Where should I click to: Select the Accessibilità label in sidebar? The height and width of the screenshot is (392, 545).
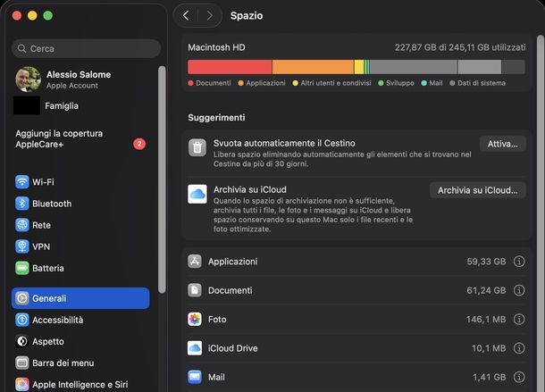pyautogui.click(x=58, y=320)
